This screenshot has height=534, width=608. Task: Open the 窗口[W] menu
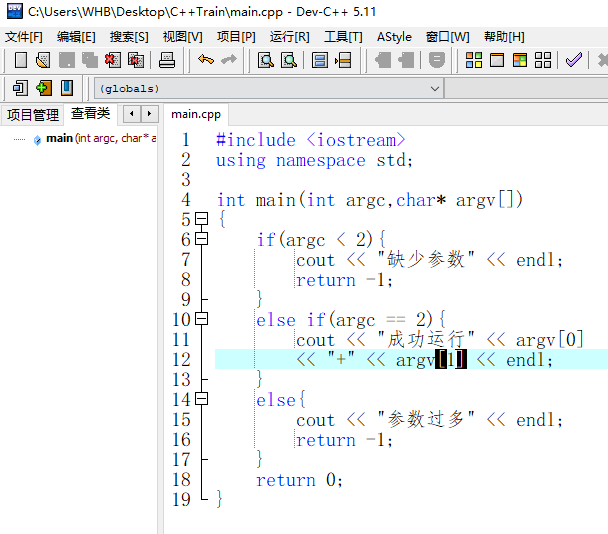[447, 37]
